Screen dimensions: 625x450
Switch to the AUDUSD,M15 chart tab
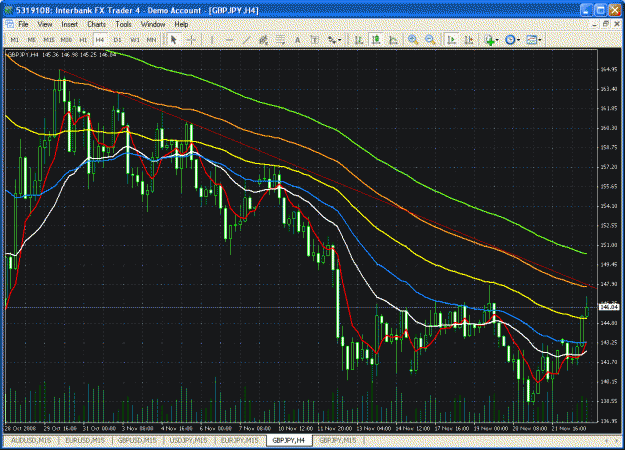(31, 440)
